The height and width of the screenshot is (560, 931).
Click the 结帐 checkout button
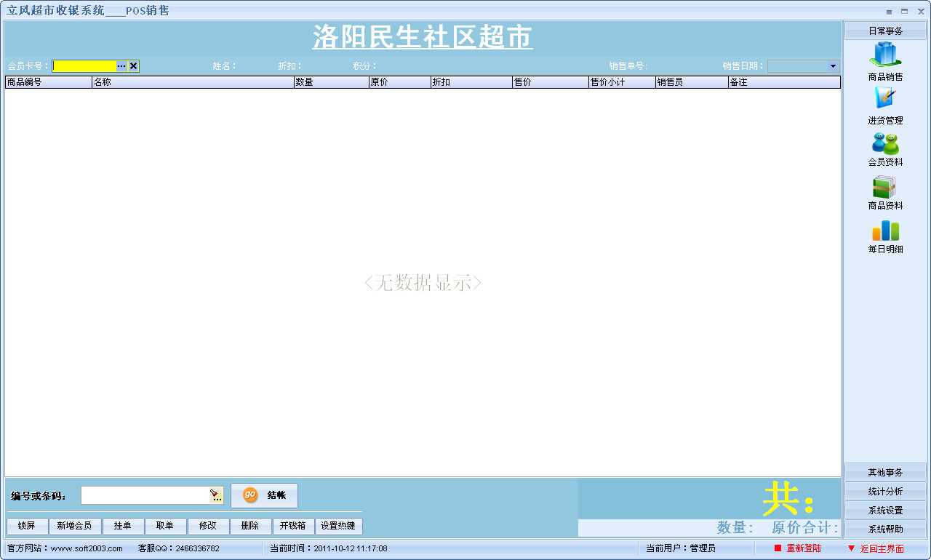[265, 495]
